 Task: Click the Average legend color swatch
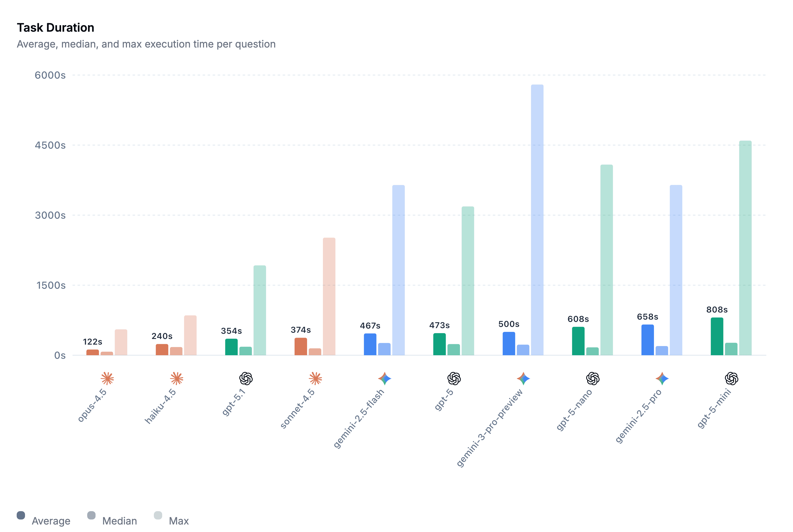21,515
